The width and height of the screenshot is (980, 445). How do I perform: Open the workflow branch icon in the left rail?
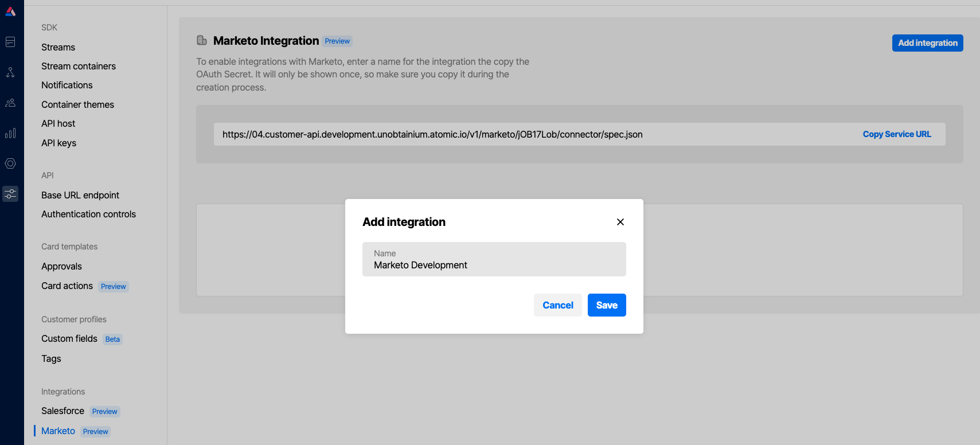point(10,72)
